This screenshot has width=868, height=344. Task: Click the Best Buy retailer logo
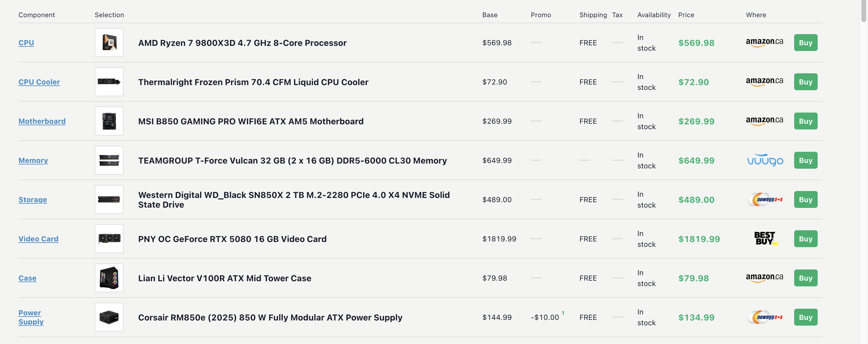765,238
